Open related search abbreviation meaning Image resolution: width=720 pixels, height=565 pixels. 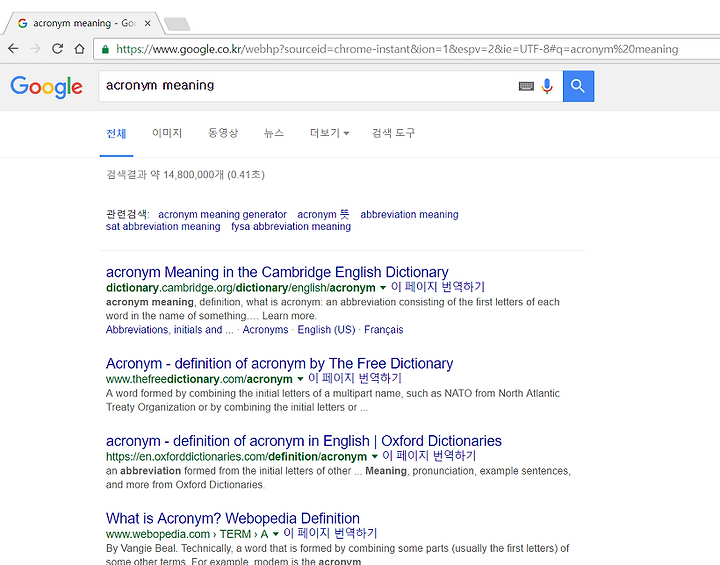pyautogui.click(x=409, y=215)
